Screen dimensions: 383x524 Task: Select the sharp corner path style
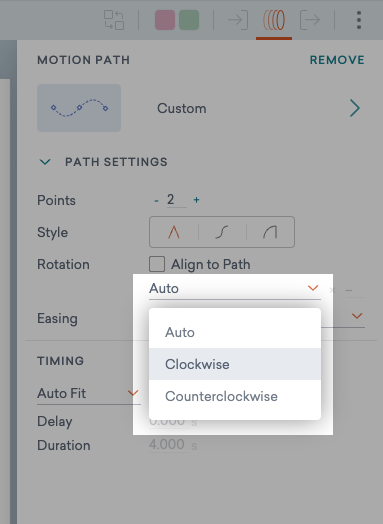174,232
